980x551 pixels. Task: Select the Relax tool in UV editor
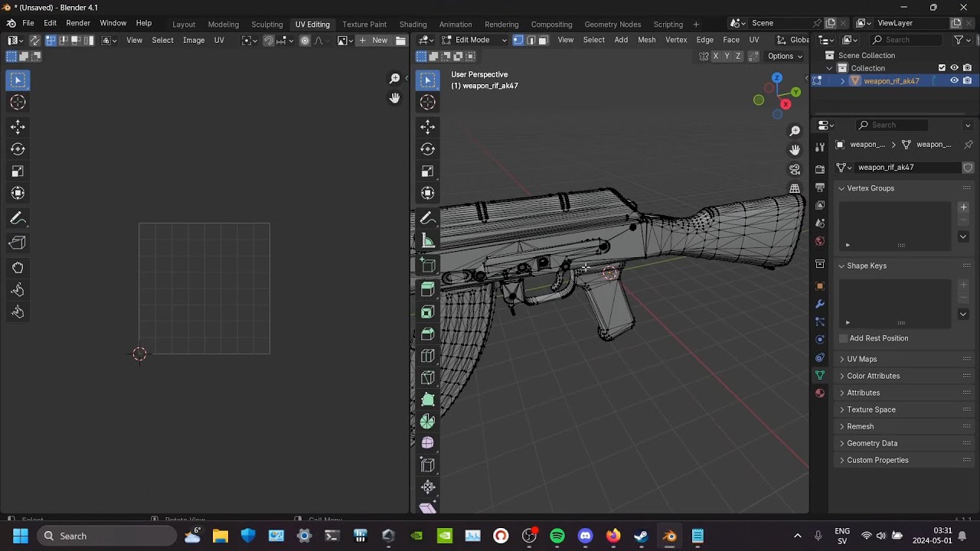click(18, 290)
